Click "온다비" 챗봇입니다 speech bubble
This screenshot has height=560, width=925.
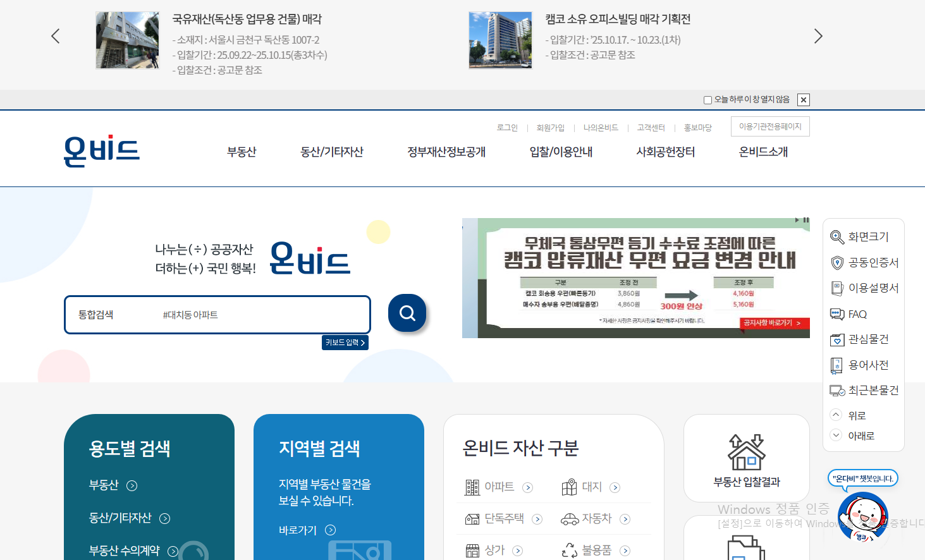[863, 478]
